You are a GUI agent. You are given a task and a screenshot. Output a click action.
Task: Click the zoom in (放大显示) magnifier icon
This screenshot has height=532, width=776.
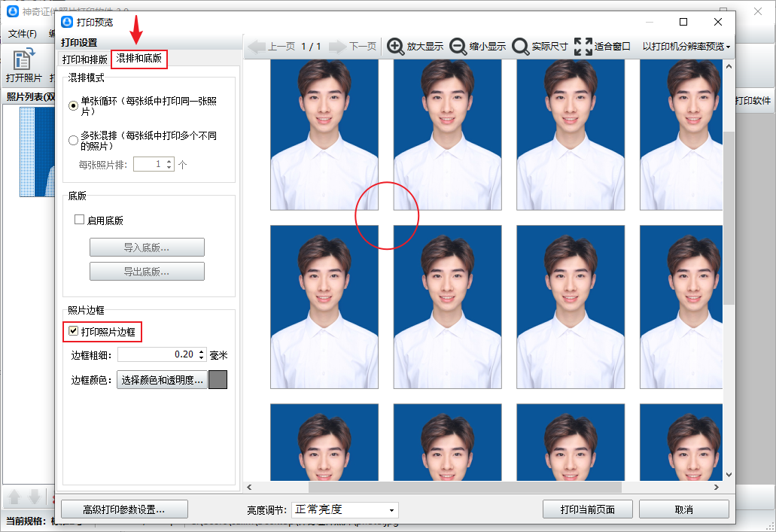(395, 47)
